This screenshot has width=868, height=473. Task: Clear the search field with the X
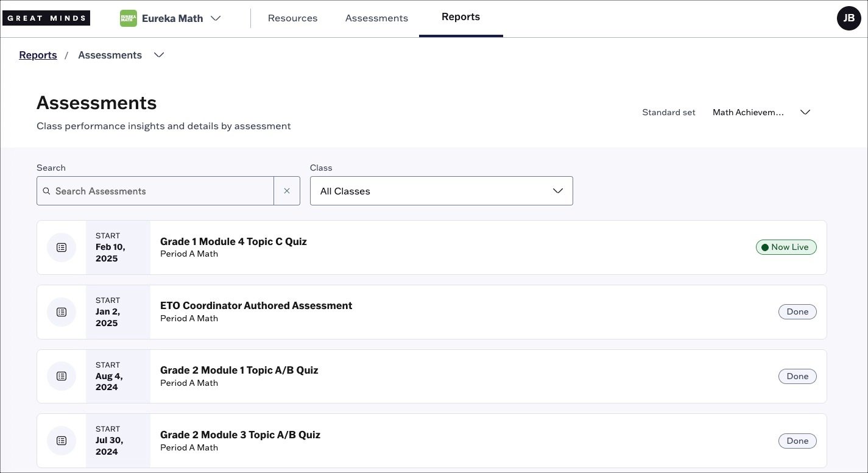click(287, 191)
